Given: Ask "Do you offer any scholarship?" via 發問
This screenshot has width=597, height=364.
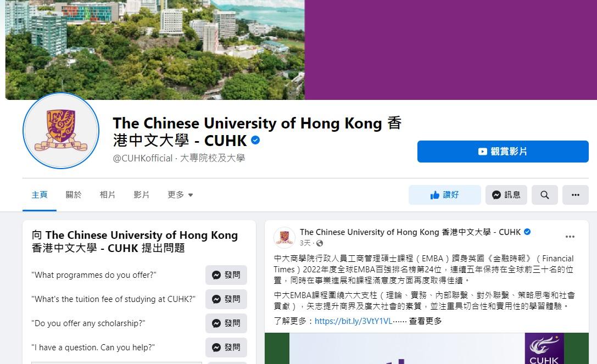Looking at the screenshot, I should tap(226, 323).
